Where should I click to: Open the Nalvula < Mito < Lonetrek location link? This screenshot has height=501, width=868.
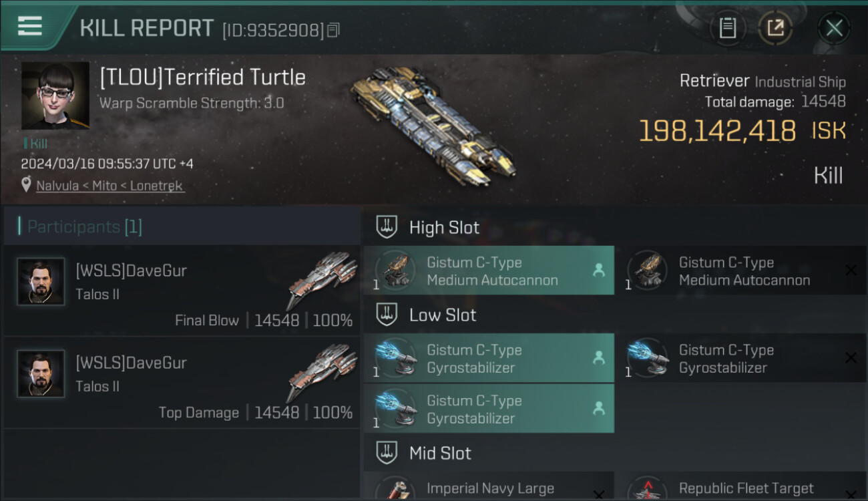tap(110, 186)
